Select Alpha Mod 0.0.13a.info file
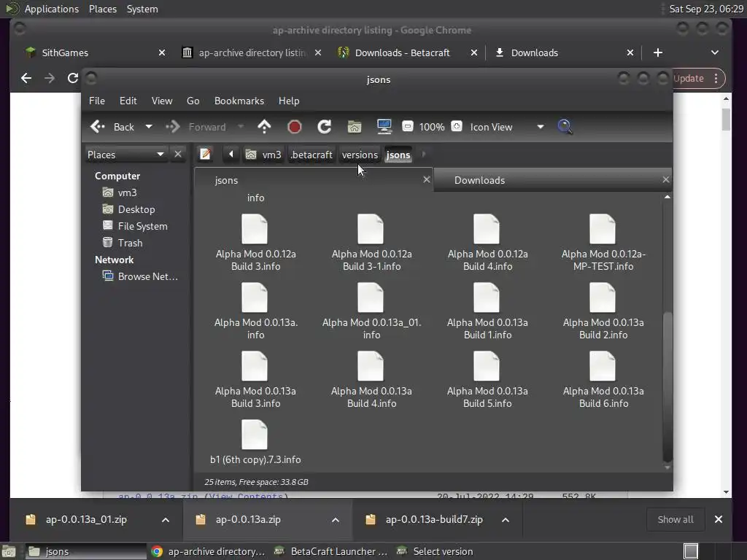 point(256,311)
